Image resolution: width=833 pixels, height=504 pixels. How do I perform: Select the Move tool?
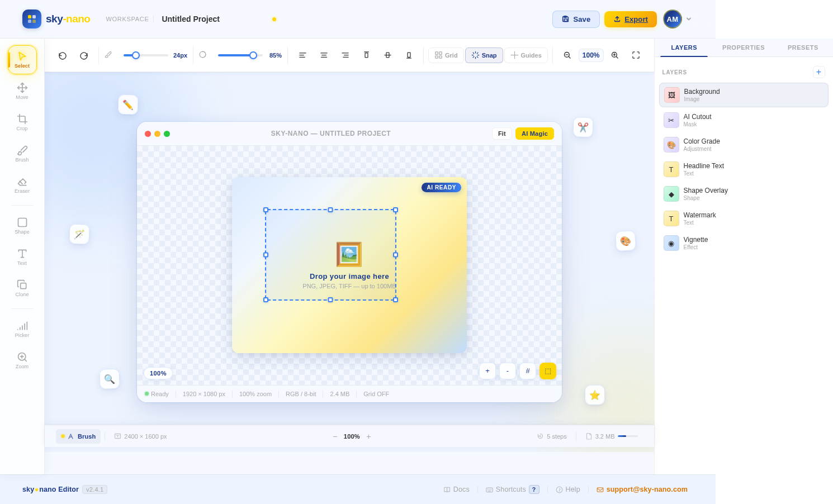(22, 91)
